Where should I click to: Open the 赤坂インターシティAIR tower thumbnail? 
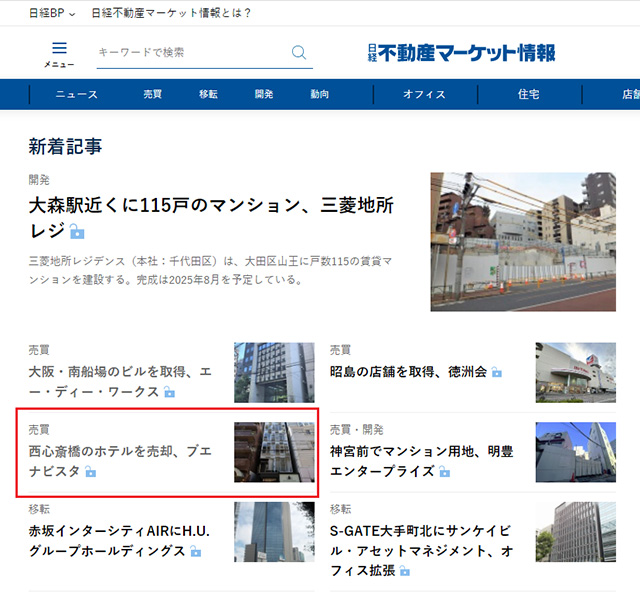tap(274, 532)
